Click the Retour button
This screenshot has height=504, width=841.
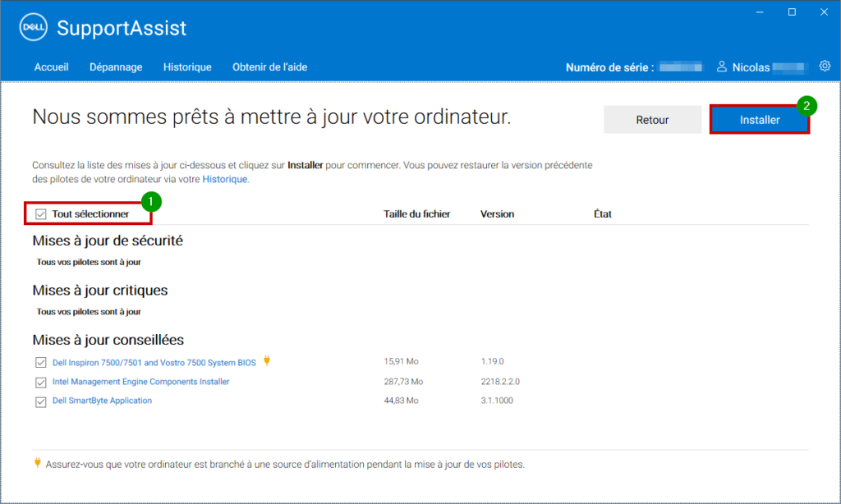pos(652,120)
